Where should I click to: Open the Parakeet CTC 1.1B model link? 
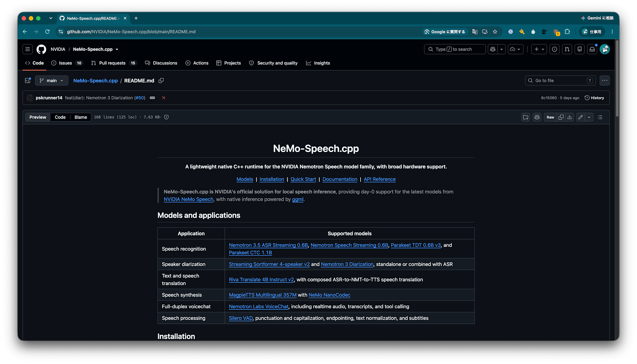point(250,253)
